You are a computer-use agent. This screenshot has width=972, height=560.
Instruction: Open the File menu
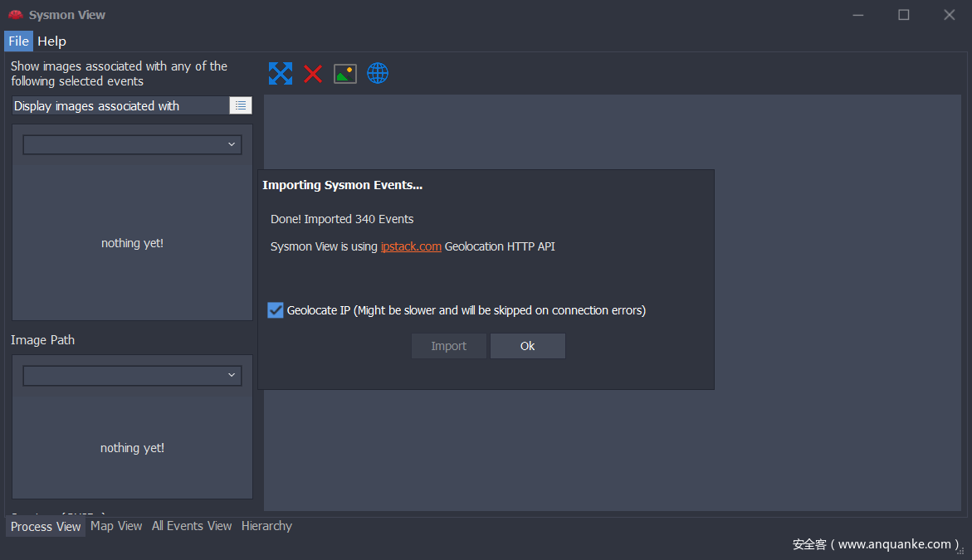18,41
